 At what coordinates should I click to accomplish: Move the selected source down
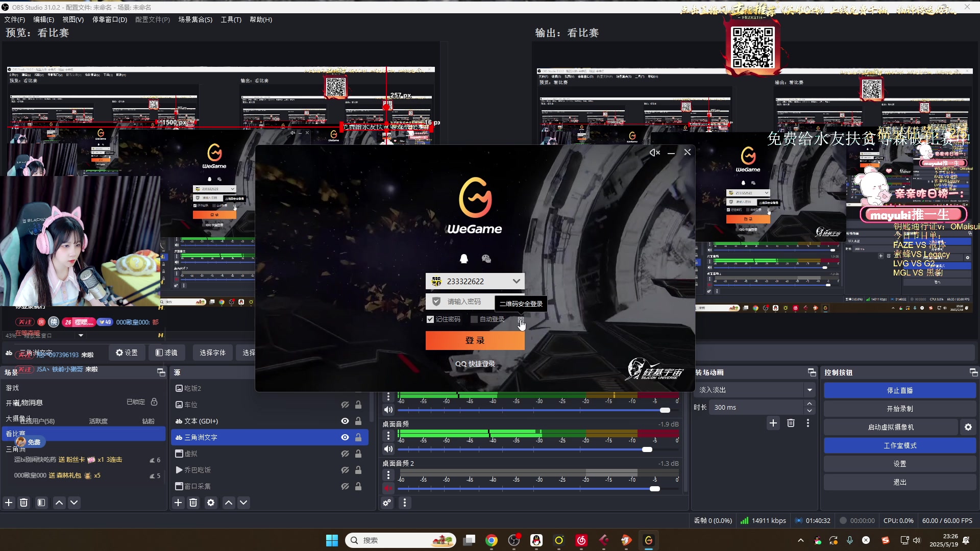[x=243, y=503]
